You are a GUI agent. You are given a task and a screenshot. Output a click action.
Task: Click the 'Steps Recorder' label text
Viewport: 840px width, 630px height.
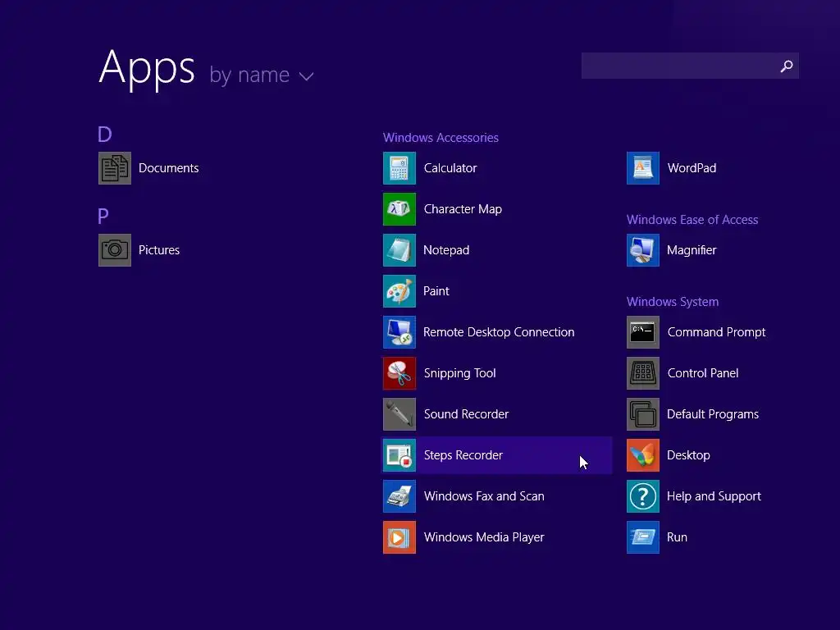[x=463, y=455]
